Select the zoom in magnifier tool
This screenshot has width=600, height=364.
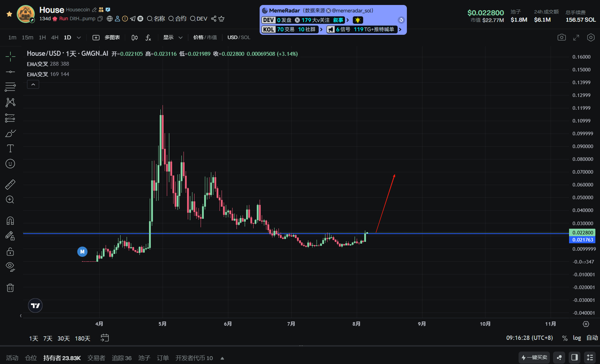(x=10, y=200)
